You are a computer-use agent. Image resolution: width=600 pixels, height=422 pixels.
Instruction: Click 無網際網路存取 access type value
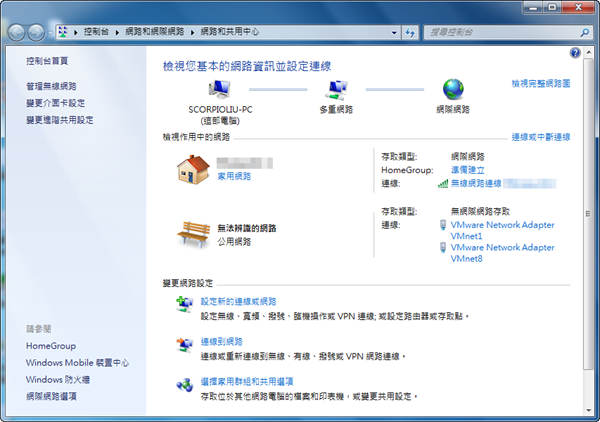click(480, 211)
